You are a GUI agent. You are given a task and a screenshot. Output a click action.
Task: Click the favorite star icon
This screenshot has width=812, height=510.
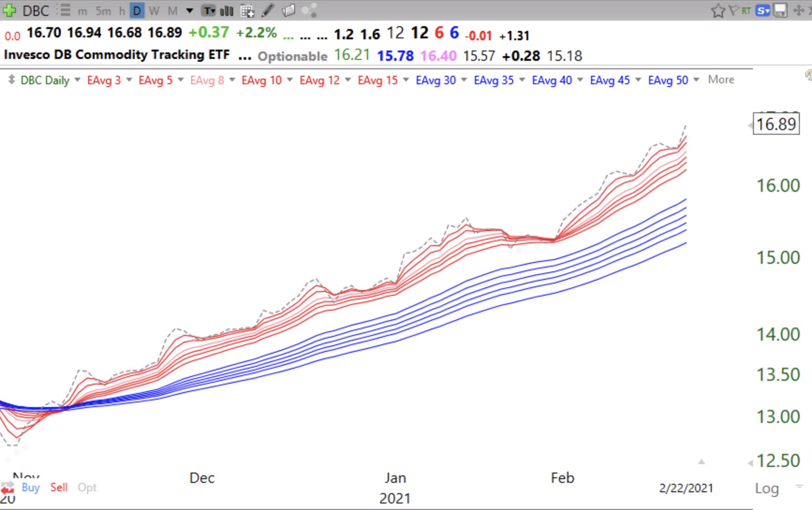718,10
